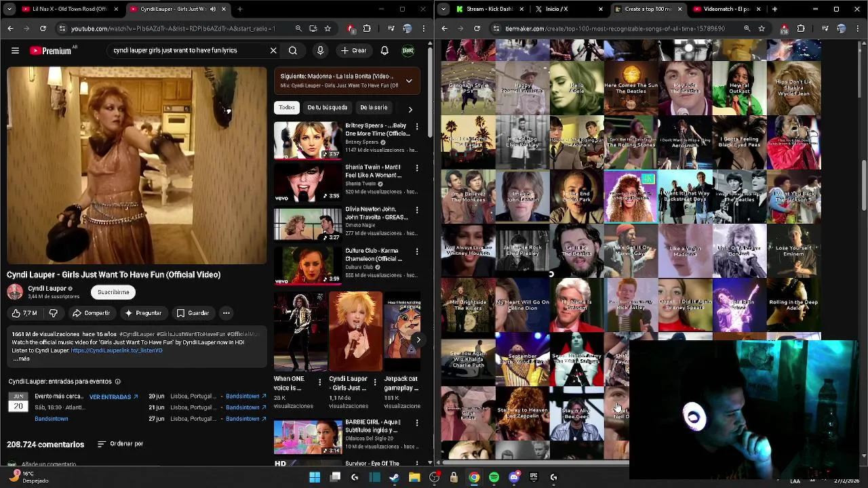Open File Explorer from the taskbar
Screen dimensions: 868x488
click(414, 477)
